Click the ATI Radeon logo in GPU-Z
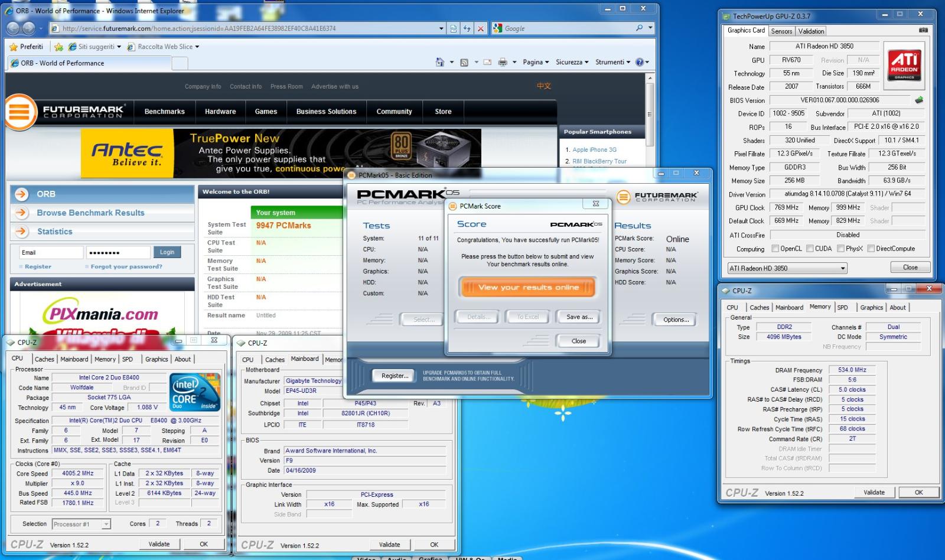The image size is (945, 560). coord(904,65)
